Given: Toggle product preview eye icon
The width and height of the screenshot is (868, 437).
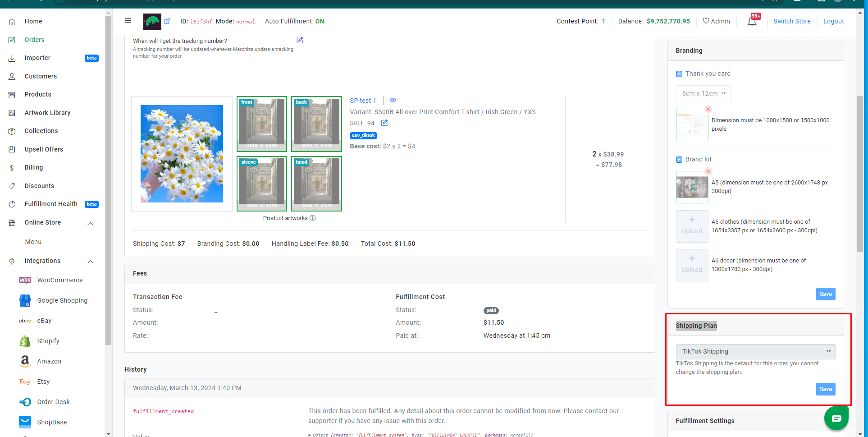Looking at the screenshot, I should [393, 101].
